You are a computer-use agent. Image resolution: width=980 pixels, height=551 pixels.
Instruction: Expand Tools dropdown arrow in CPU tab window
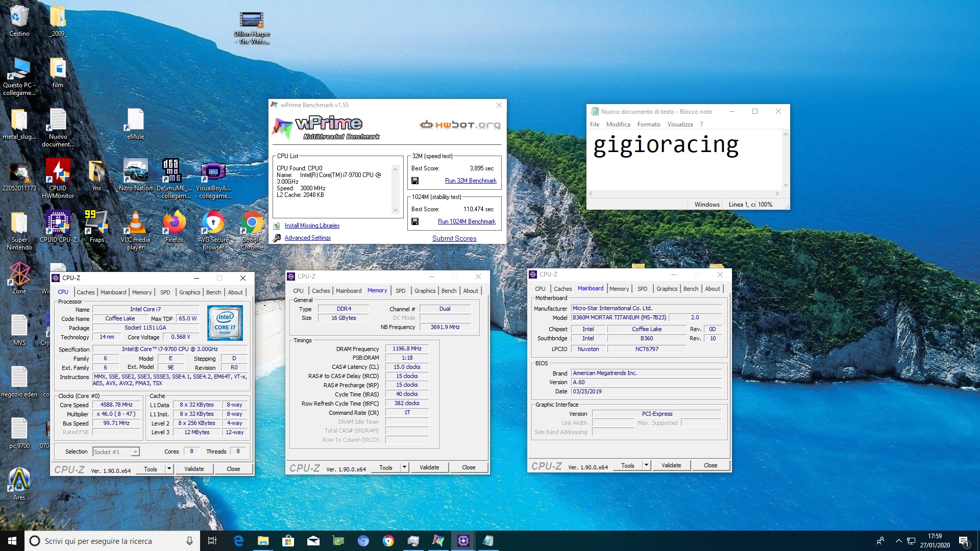[x=169, y=469]
